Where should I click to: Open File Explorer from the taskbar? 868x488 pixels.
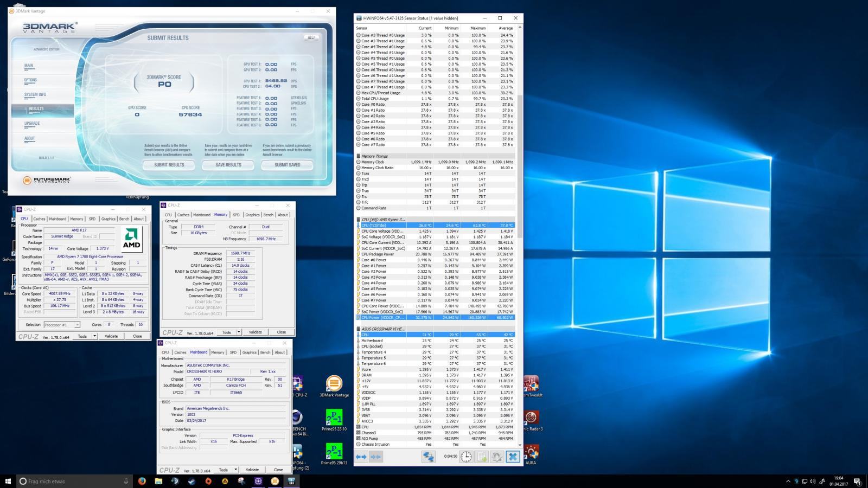click(x=158, y=481)
